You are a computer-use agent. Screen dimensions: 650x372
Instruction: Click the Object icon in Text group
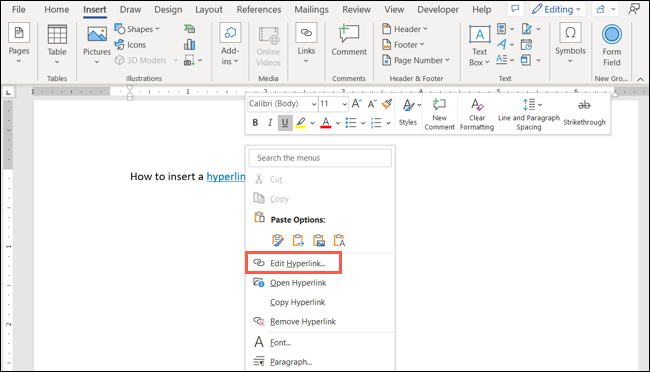(526, 60)
